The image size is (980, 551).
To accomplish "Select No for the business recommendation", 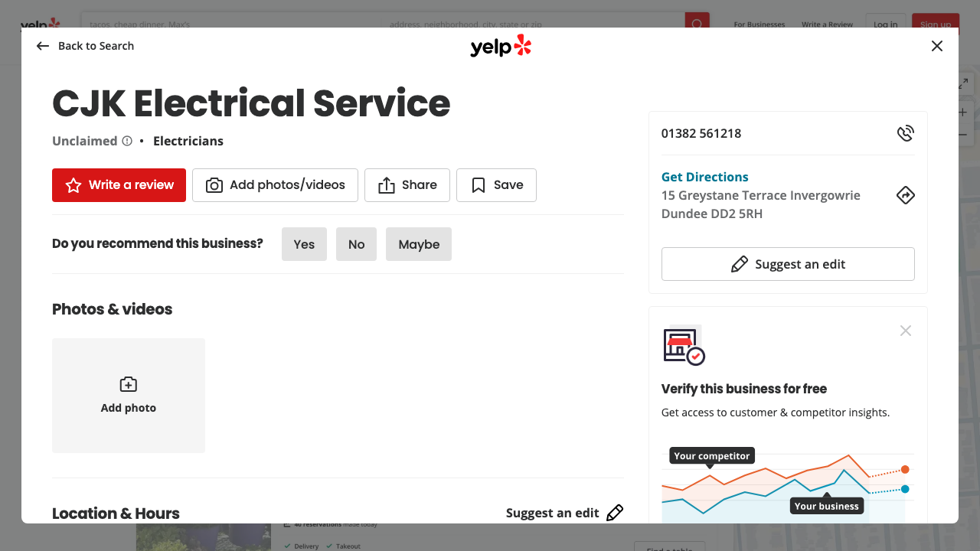I will (x=356, y=243).
